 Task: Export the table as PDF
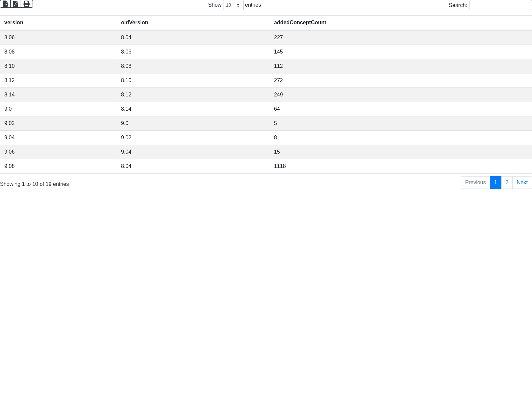[x=16, y=4]
